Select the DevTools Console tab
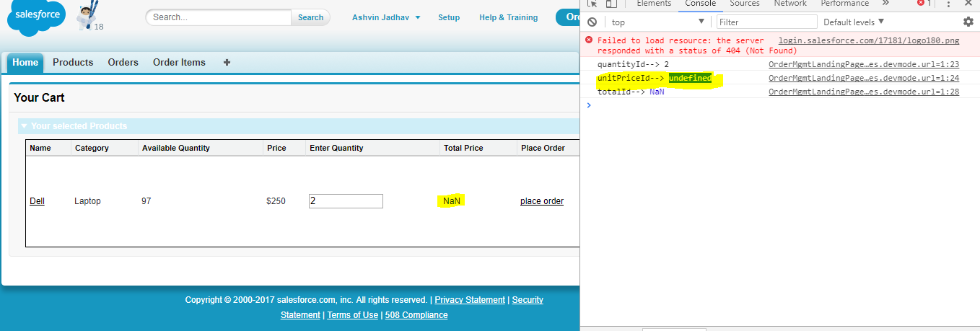 tap(701, 4)
